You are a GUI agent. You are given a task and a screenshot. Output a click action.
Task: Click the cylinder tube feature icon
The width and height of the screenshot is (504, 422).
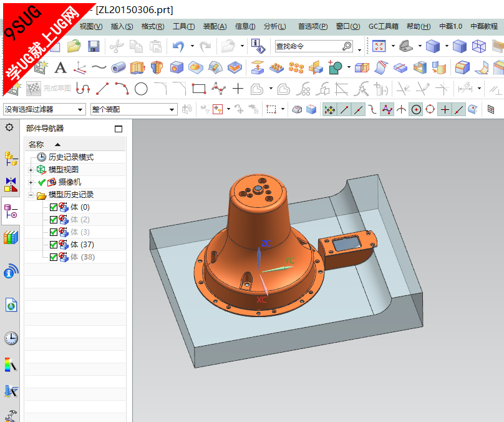[x=119, y=67]
